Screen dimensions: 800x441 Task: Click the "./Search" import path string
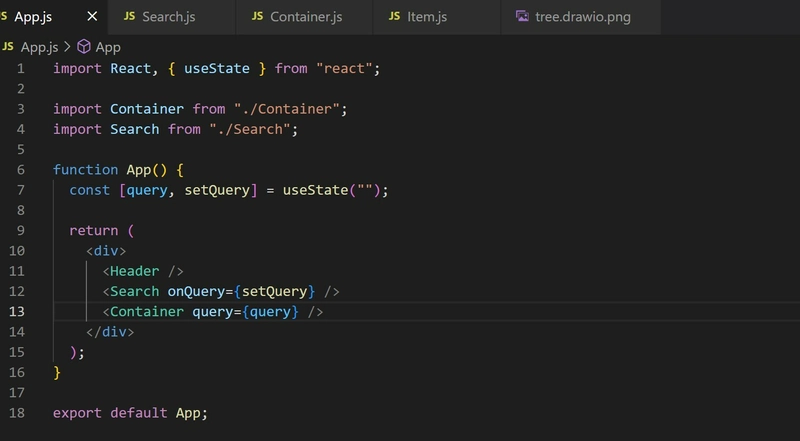point(250,129)
